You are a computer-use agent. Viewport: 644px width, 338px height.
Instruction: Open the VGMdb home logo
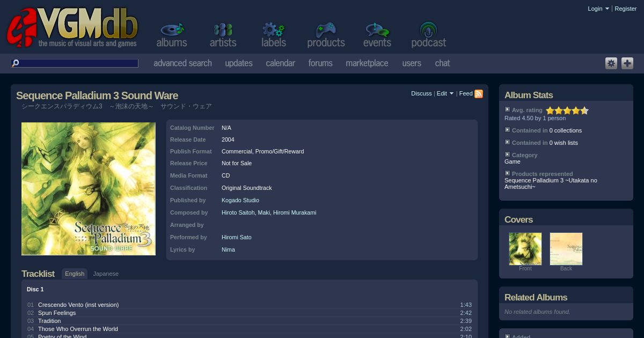coord(72,28)
